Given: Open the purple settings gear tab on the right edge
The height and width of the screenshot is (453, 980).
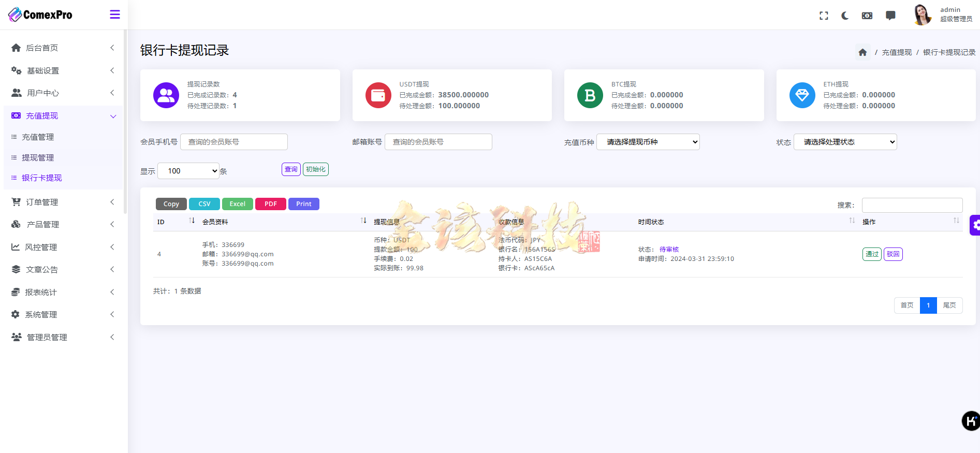Looking at the screenshot, I should (x=975, y=225).
